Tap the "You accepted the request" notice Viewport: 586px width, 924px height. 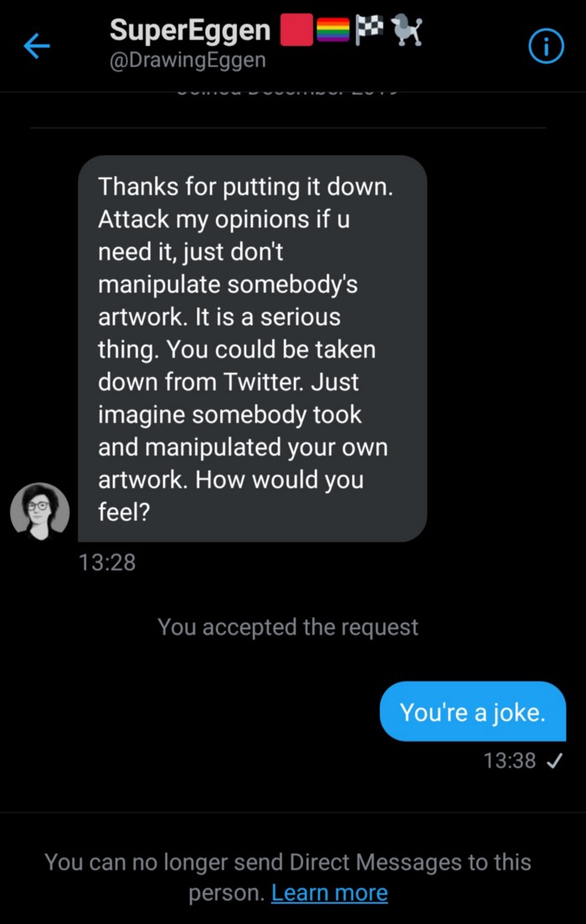pyautogui.click(x=288, y=627)
